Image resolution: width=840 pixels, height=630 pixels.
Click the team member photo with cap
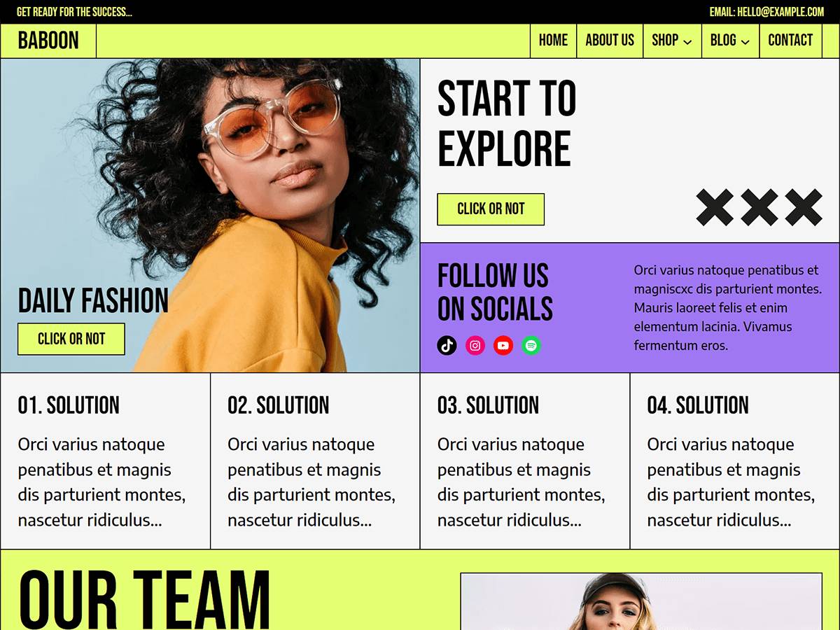641,602
